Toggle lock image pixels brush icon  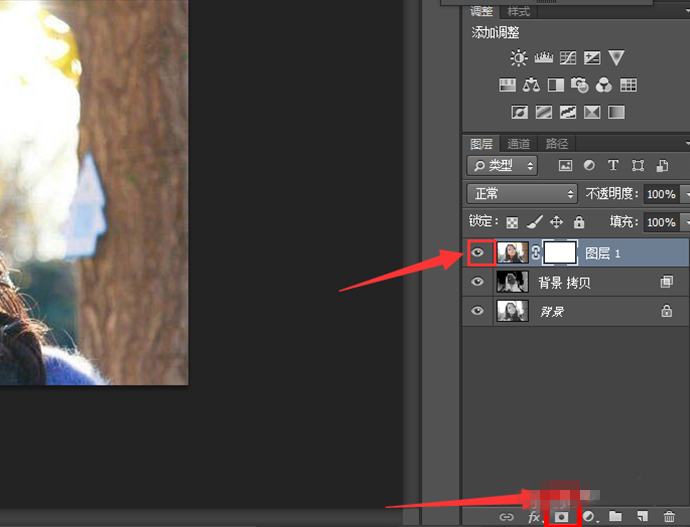pyautogui.click(x=535, y=222)
